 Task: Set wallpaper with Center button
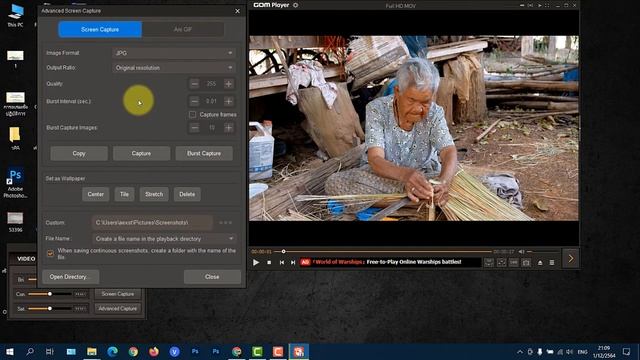tap(96, 194)
